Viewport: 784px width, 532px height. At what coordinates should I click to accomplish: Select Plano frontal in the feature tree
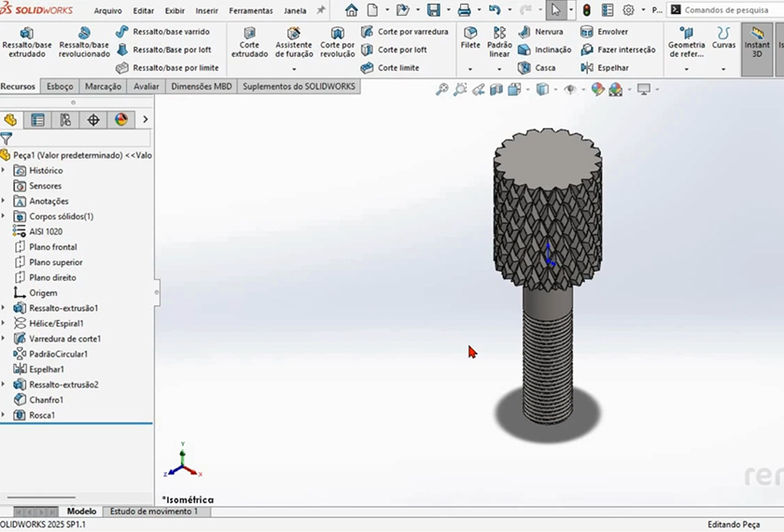[52, 247]
